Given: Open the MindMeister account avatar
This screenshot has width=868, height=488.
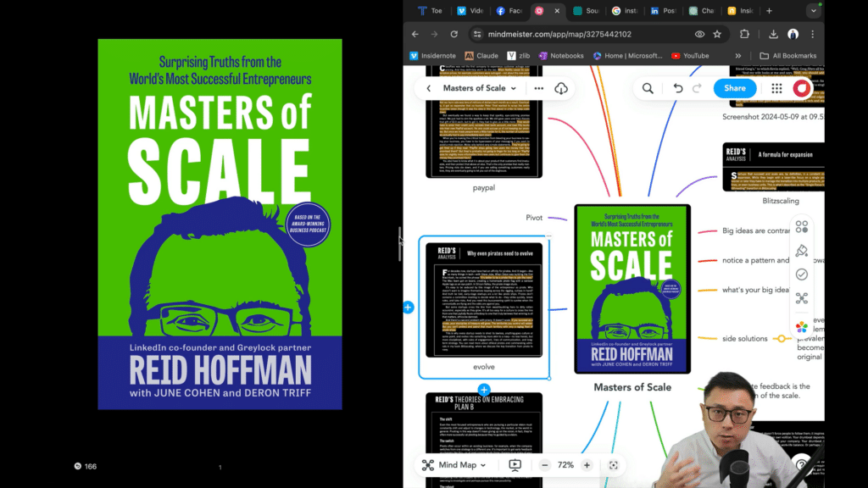Looking at the screenshot, I should [802, 88].
